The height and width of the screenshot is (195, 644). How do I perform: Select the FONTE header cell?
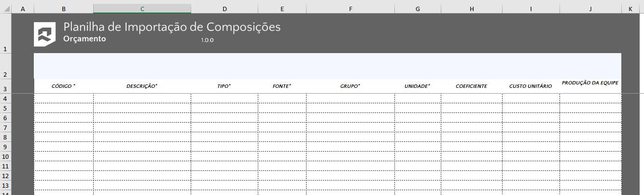tap(282, 86)
